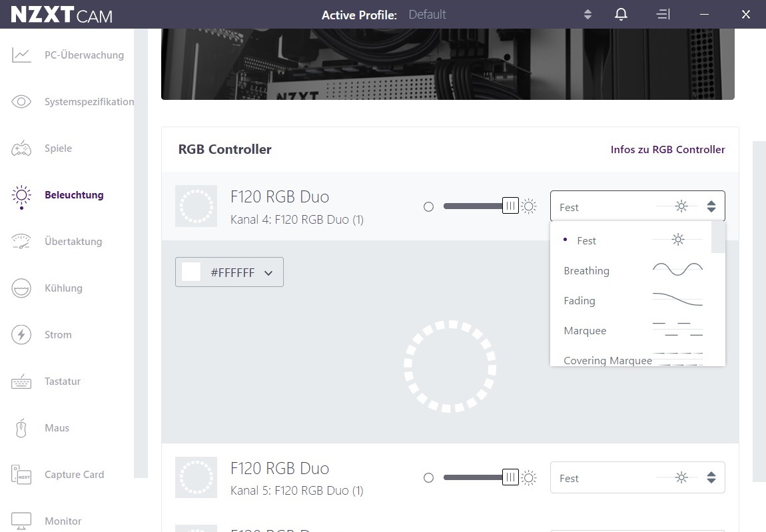Click low brightness circle icon for Kanal 5
Viewport: 766px width, 532px height.
[x=428, y=478]
